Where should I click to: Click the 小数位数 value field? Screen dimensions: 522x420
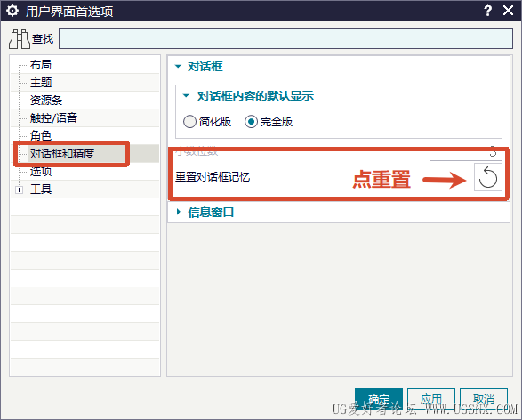465,150
